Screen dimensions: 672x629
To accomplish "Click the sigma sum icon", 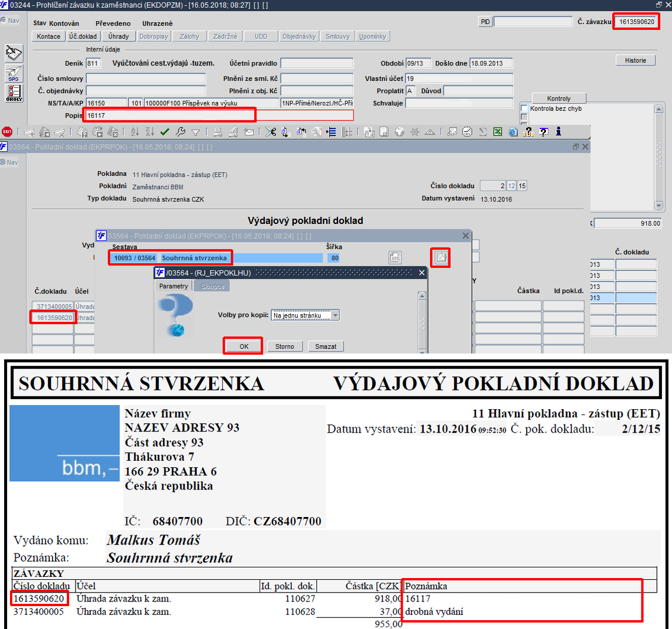I will pyautogui.click(x=483, y=132).
